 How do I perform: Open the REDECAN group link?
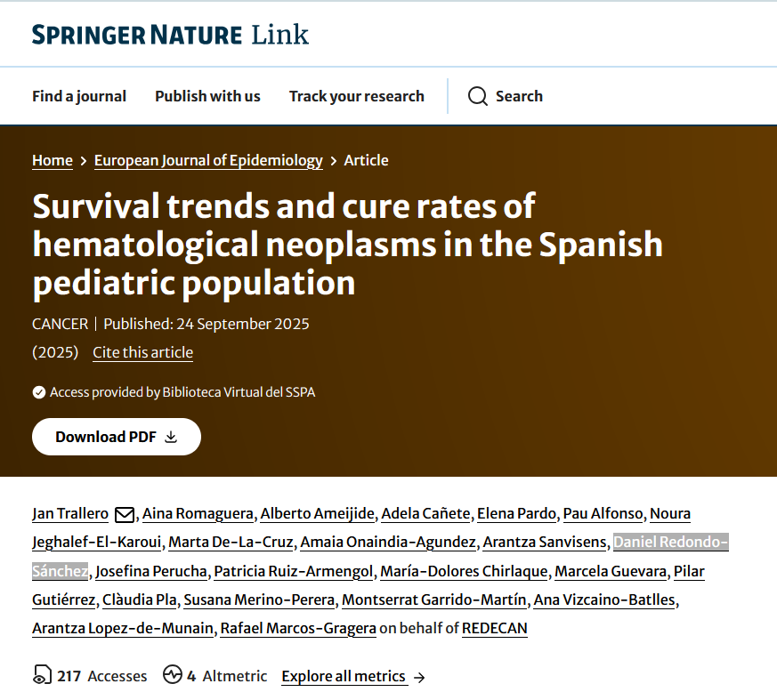(495, 628)
